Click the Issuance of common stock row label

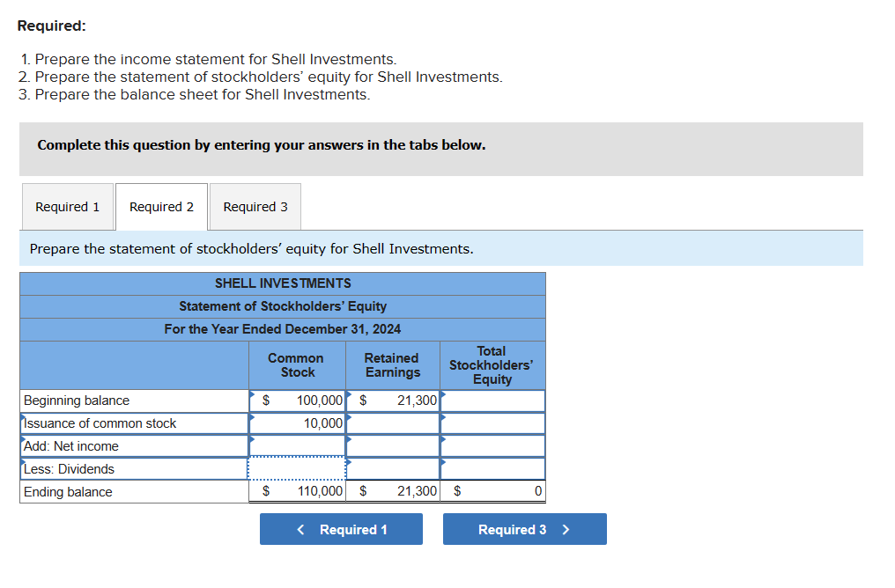click(132, 423)
